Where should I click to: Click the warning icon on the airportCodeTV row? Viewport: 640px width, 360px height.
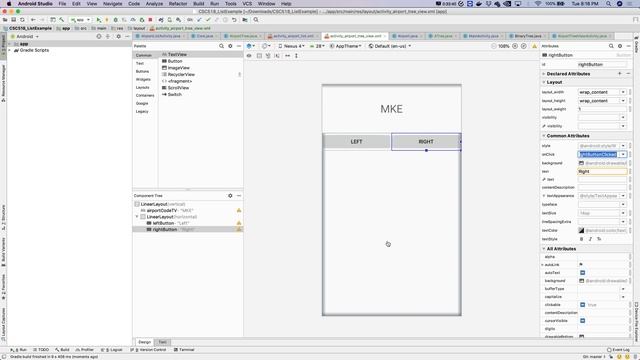239,210
